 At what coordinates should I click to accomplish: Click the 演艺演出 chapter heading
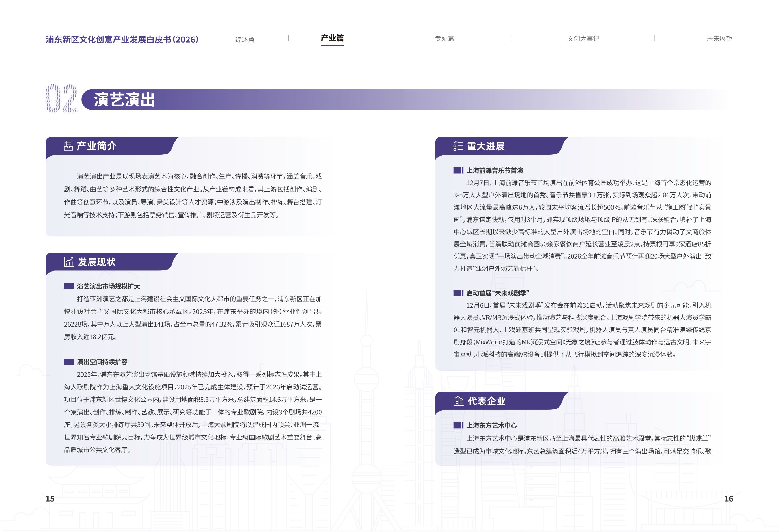coord(124,100)
